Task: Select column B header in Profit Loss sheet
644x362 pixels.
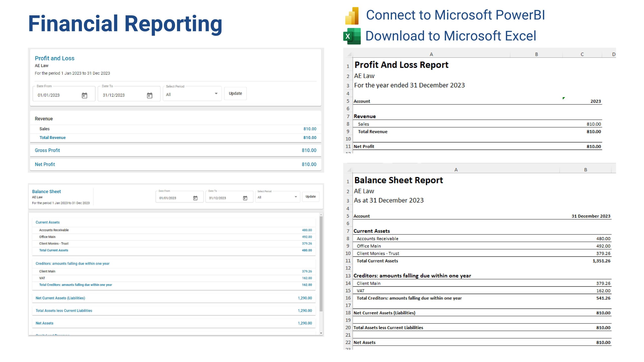Action: click(536, 54)
